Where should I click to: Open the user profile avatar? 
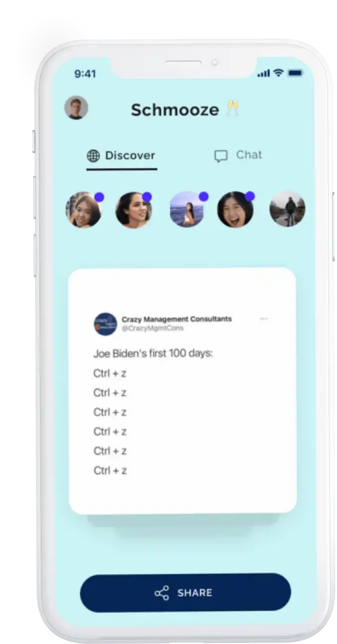(76, 108)
